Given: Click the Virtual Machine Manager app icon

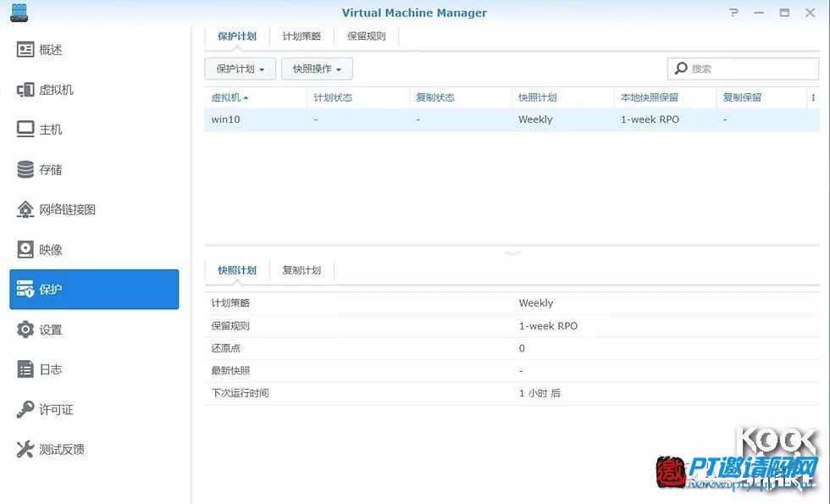Looking at the screenshot, I should click(19, 13).
